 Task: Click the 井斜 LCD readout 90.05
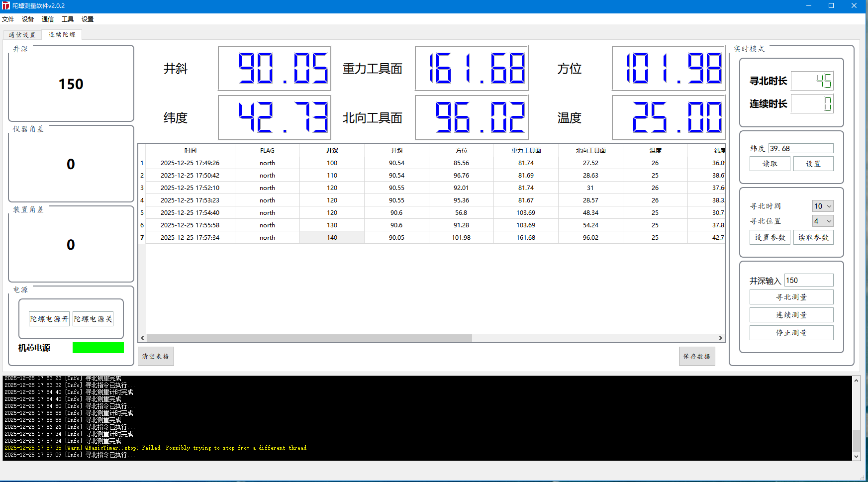click(x=275, y=68)
